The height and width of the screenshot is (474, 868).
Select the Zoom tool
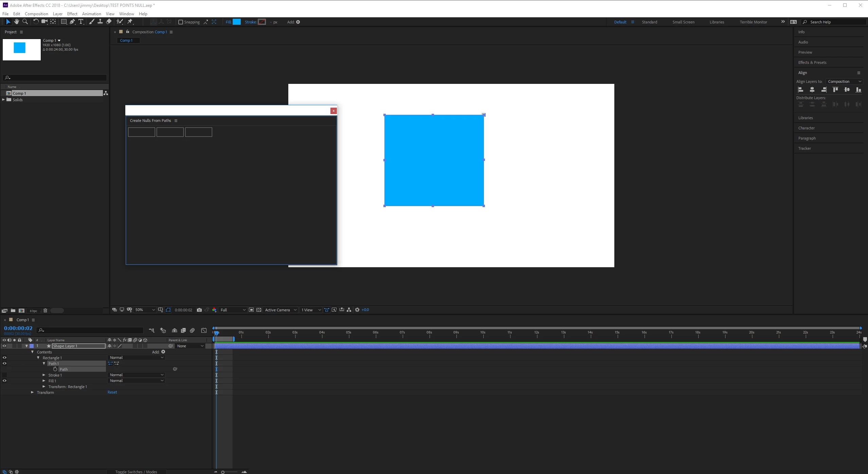click(25, 22)
